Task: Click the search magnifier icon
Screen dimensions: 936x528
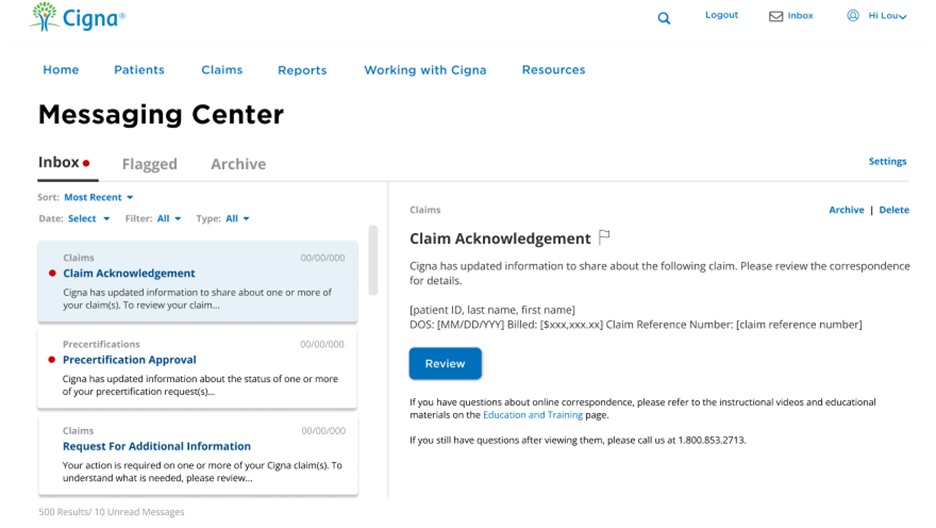Action: click(x=664, y=18)
